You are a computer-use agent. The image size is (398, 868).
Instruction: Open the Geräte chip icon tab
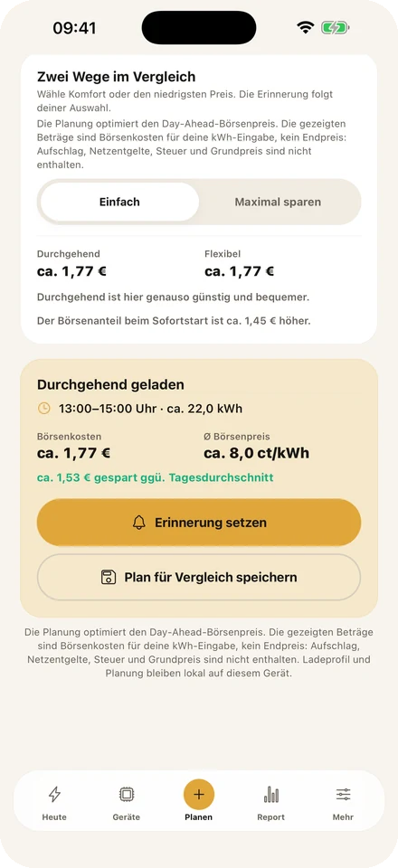tap(127, 795)
